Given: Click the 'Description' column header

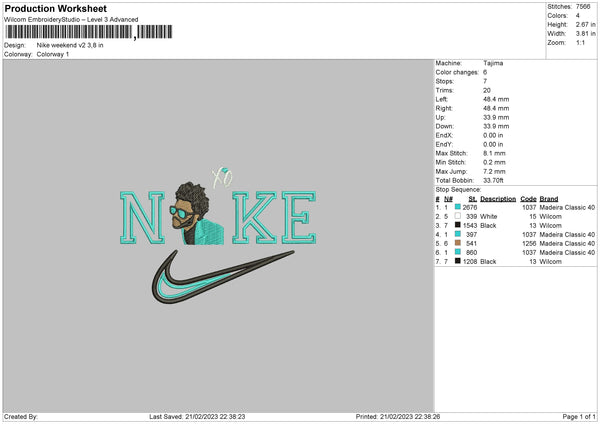Looking at the screenshot, I should (x=498, y=199).
